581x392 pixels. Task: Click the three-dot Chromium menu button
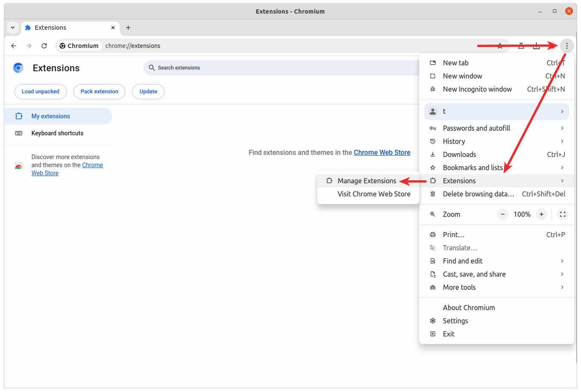[567, 46]
